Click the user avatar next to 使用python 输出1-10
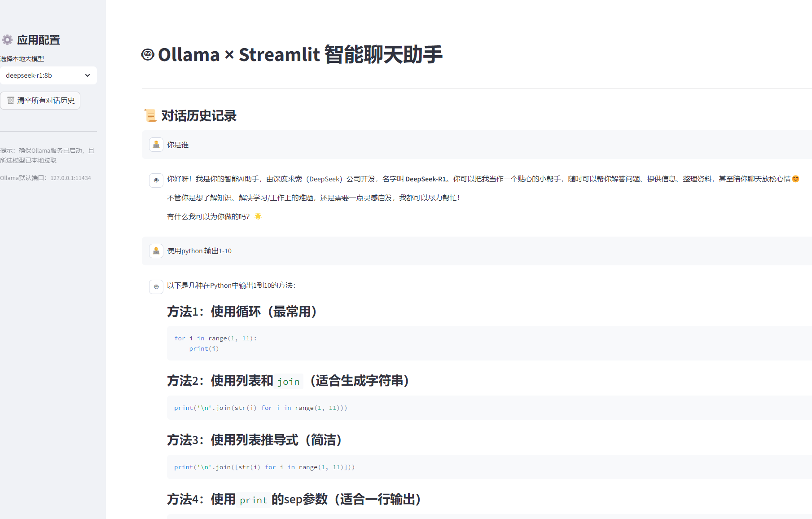Image resolution: width=812 pixels, height=519 pixels. click(x=156, y=251)
